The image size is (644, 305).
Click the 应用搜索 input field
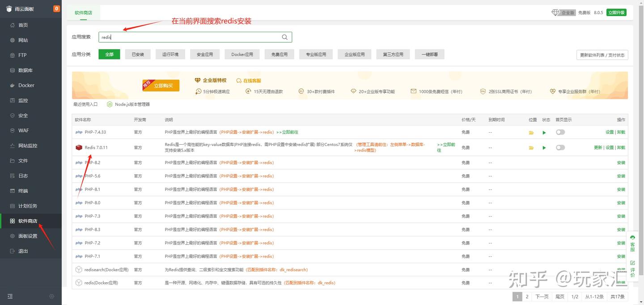click(195, 37)
